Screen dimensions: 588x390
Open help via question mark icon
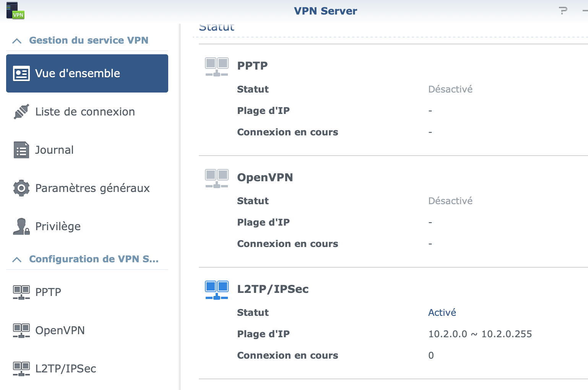tap(563, 11)
